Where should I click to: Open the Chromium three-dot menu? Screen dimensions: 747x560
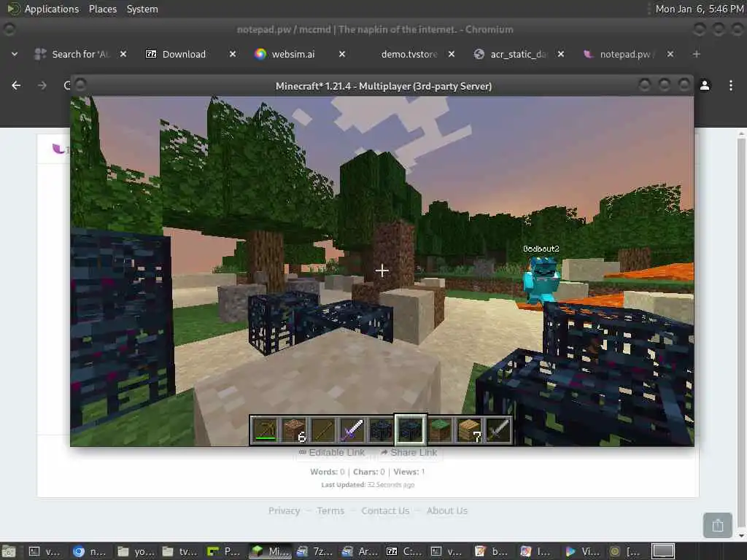[730, 85]
